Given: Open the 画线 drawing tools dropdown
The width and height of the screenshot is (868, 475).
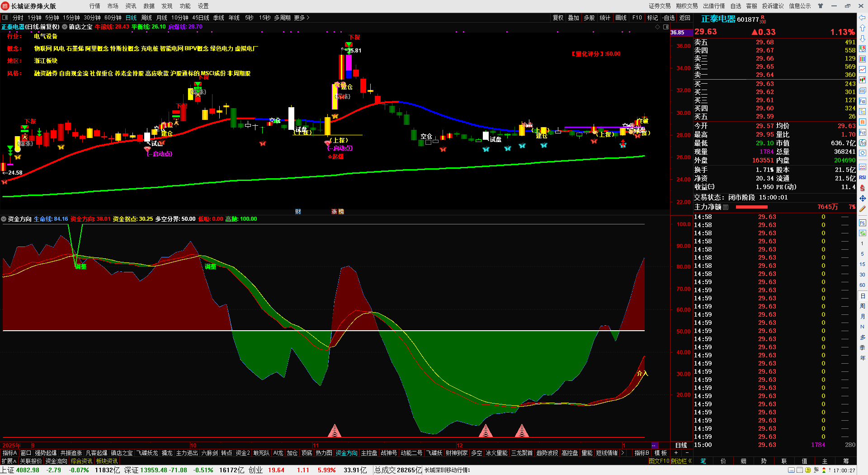Looking at the screenshot, I should click(x=621, y=18).
